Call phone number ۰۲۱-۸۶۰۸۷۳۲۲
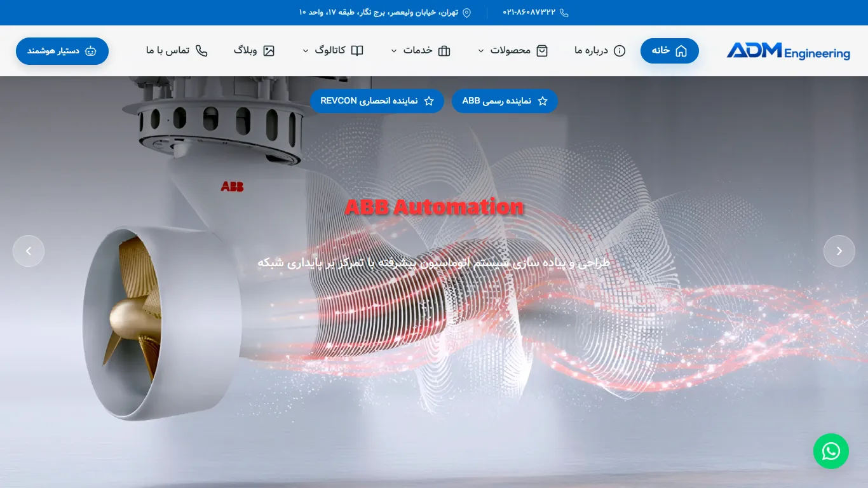 [529, 13]
